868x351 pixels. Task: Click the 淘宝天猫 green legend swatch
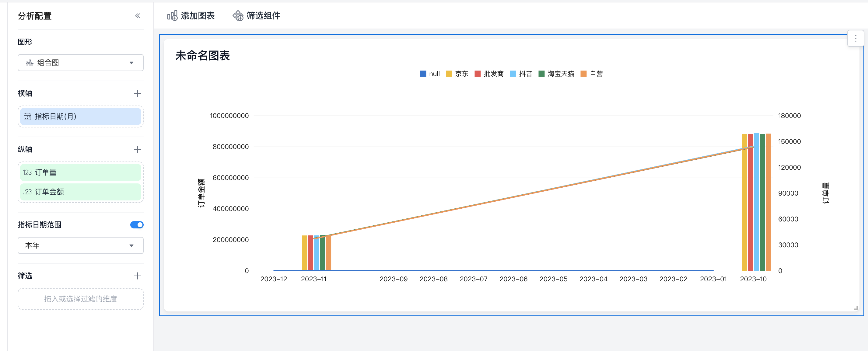pyautogui.click(x=541, y=74)
